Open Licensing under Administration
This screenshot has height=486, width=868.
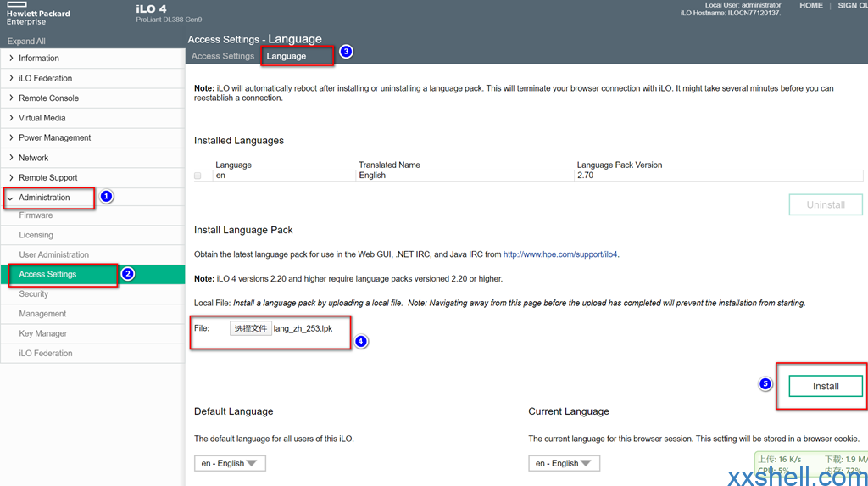(x=36, y=235)
